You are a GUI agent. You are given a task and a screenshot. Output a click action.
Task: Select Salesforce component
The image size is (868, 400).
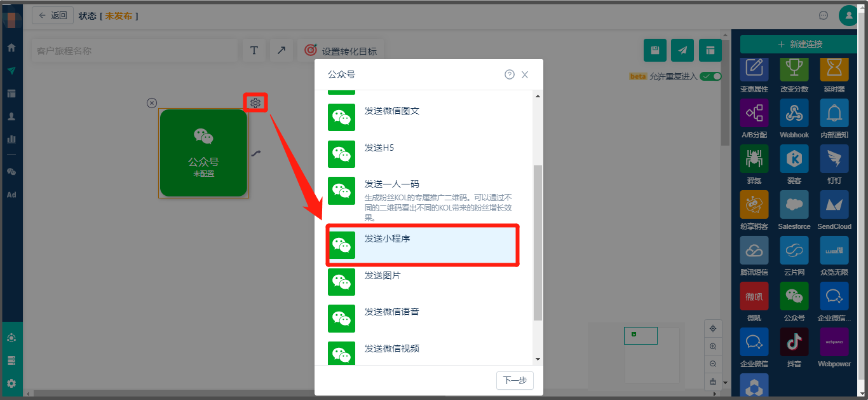click(x=794, y=210)
